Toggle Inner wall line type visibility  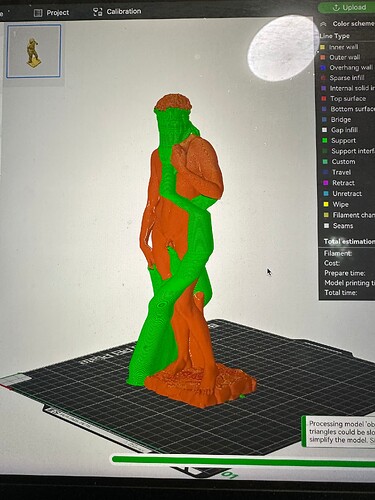pyautogui.click(x=347, y=47)
